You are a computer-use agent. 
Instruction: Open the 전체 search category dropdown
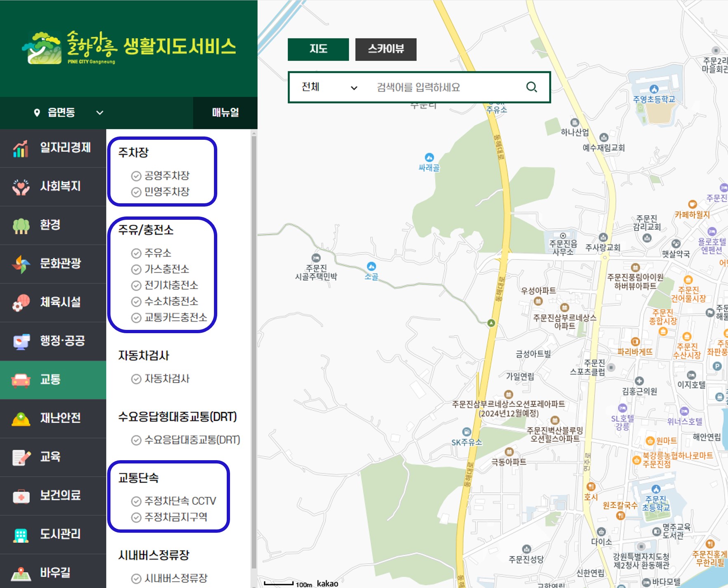point(330,87)
